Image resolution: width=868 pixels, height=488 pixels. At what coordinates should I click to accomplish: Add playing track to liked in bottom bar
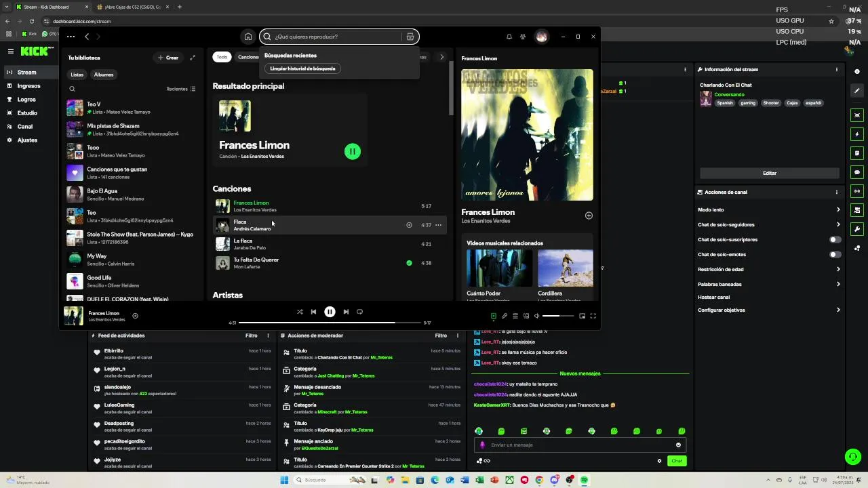coord(135,316)
